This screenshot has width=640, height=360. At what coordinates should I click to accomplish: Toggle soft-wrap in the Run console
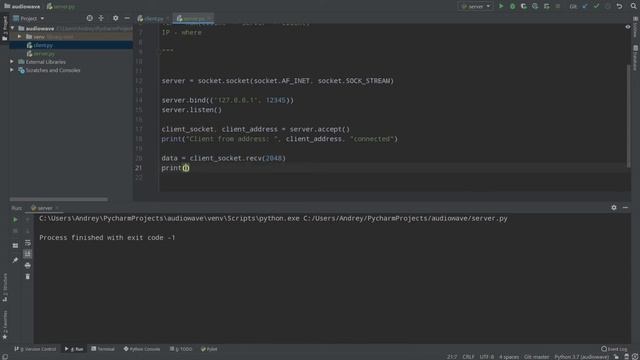[x=27, y=243]
